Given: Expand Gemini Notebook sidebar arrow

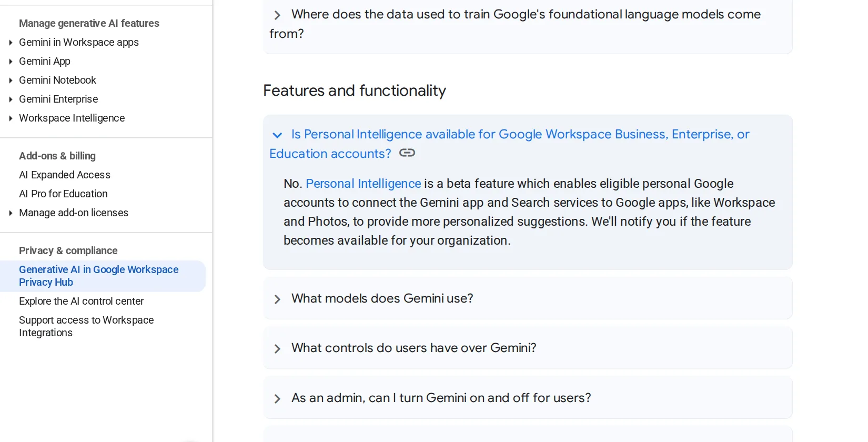Looking at the screenshot, I should pos(11,81).
